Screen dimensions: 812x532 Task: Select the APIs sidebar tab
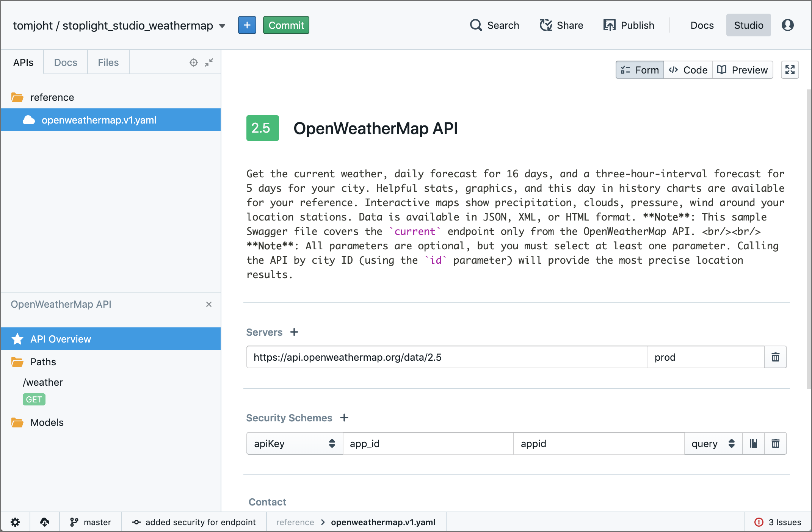coord(23,63)
